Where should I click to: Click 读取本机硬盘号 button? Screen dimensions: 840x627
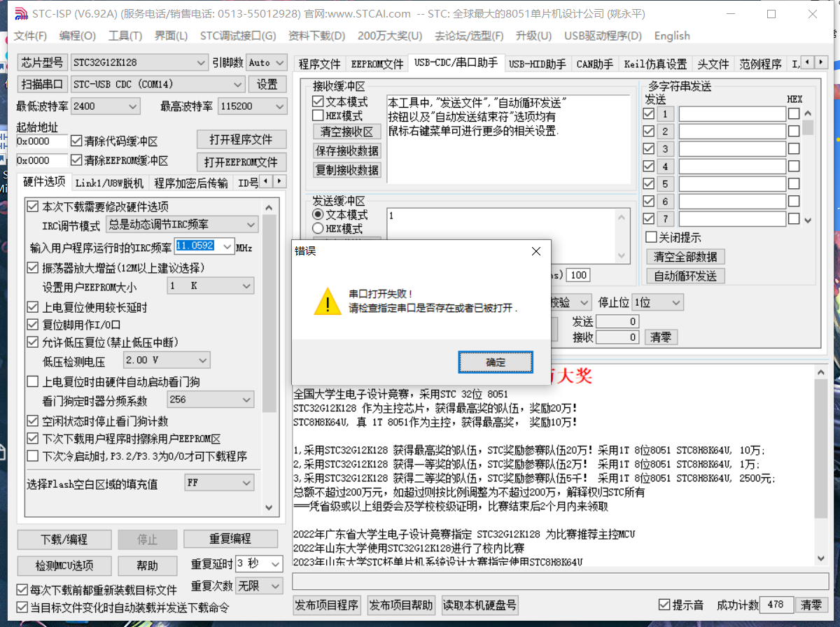tap(480, 605)
